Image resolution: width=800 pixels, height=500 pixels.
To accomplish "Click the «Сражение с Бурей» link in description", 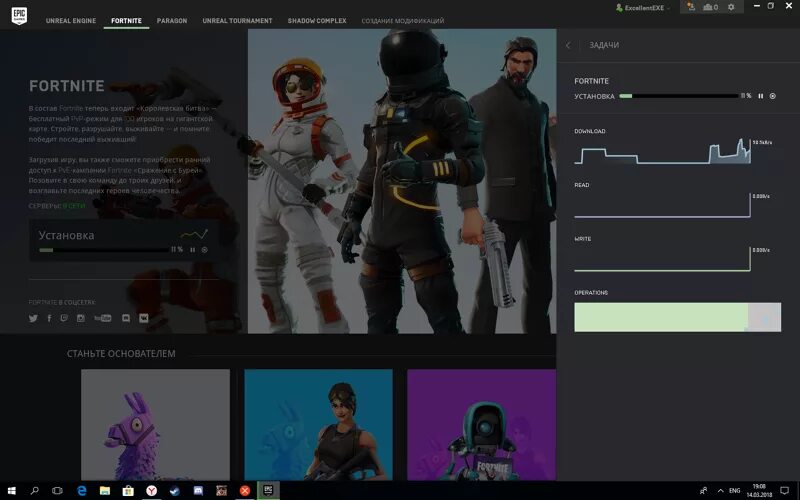I will (168, 170).
